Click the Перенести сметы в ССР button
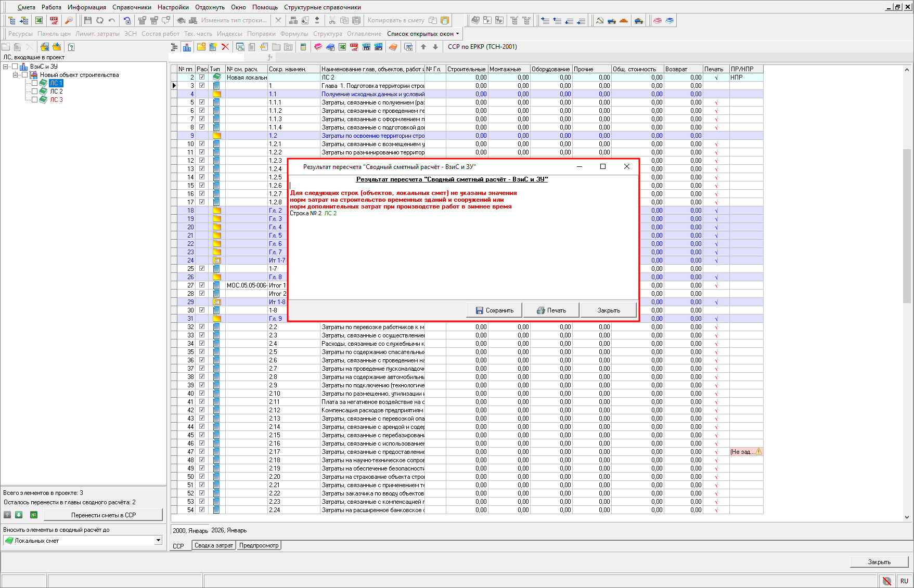This screenshot has width=914, height=588. 103,515
